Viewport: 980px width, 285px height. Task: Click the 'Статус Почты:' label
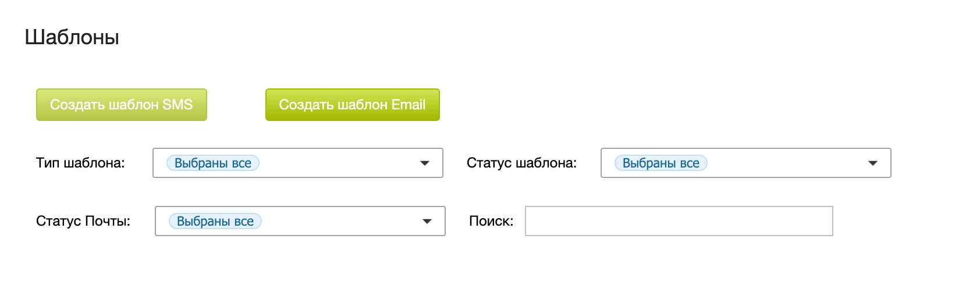coord(83,221)
